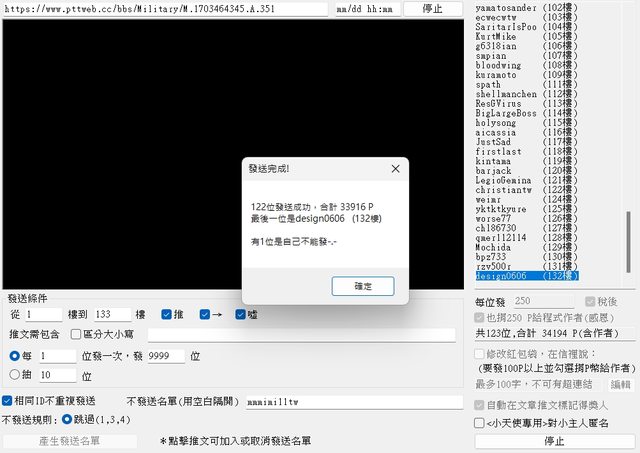Click the 確定 button in the dialog
Viewport: 640px width, 453px height.
click(362, 286)
